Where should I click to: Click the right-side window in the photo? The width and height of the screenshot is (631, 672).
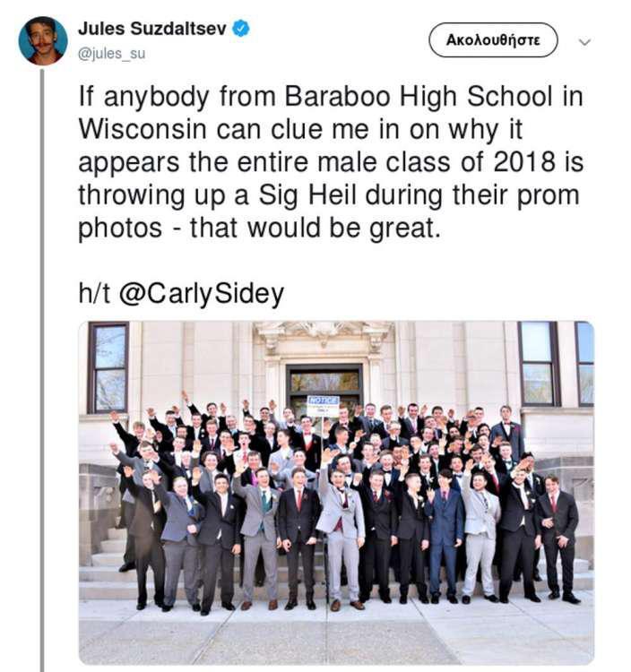point(539,364)
